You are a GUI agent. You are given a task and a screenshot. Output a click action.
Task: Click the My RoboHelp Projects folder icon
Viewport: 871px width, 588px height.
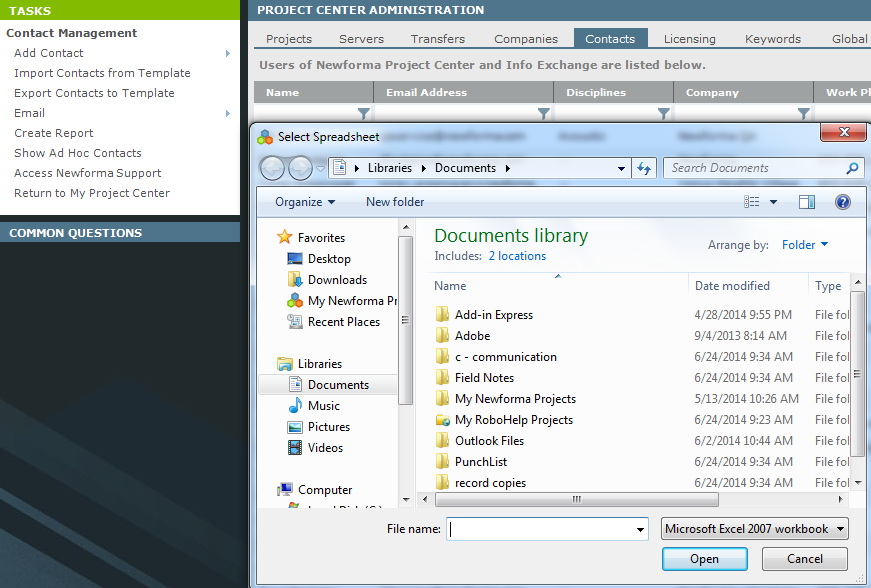click(x=443, y=420)
